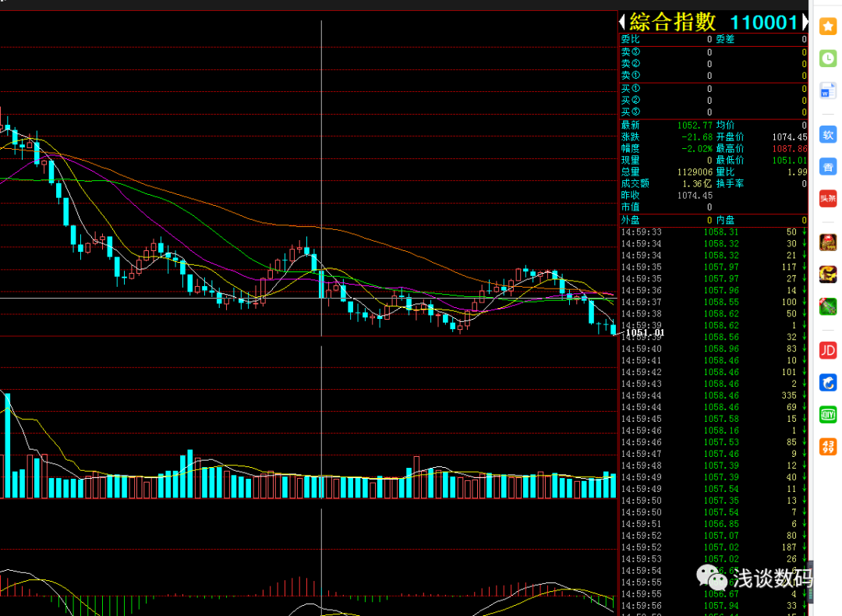Click the 换手率 label
Screen dimensions: 842x616
pos(730,184)
